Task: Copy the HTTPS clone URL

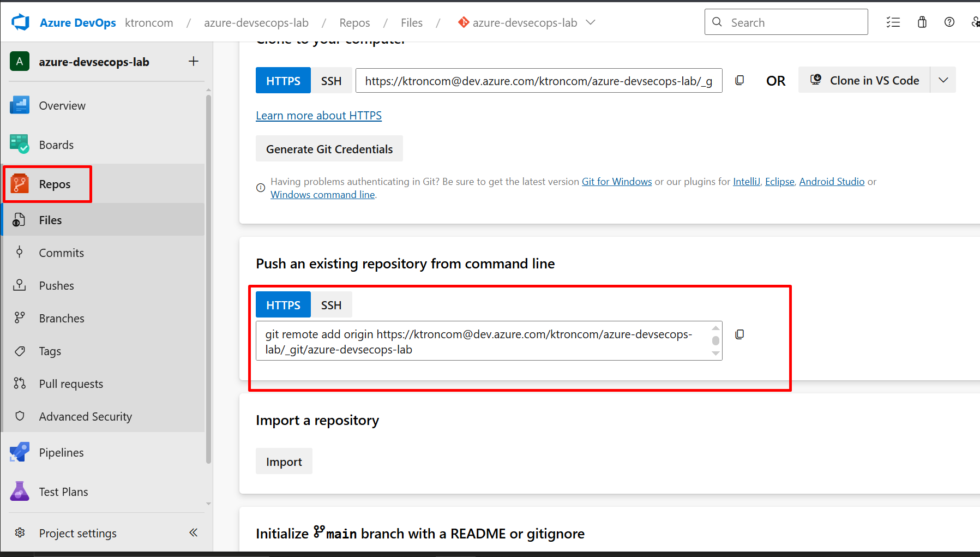Action: [x=739, y=80]
